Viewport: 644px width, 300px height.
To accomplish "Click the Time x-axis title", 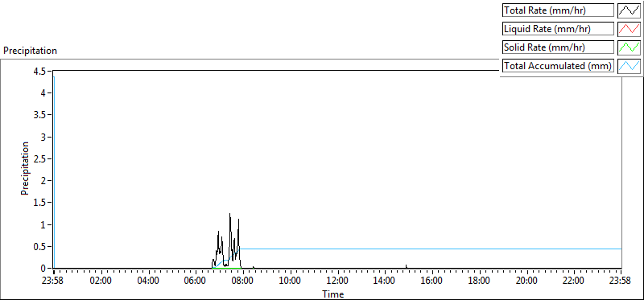I will click(333, 294).
